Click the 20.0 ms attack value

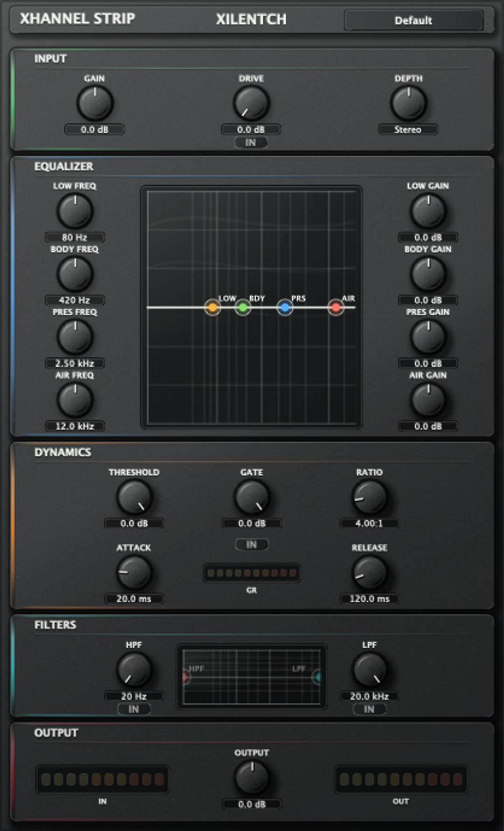(134, 599)
